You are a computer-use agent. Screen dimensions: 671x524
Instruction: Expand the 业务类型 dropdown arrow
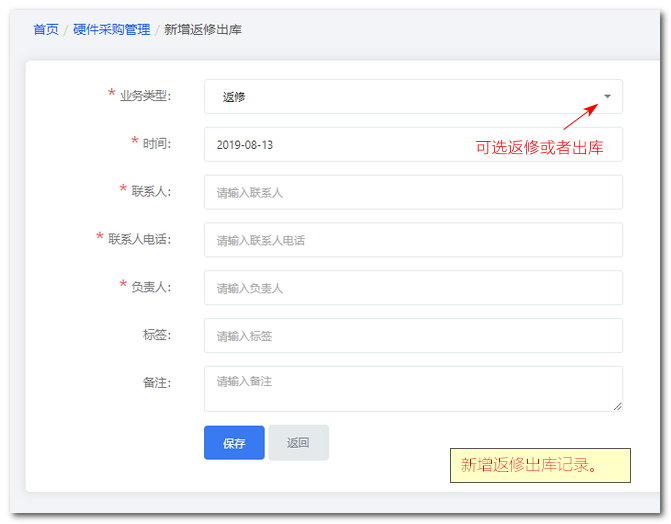[607, 96]
